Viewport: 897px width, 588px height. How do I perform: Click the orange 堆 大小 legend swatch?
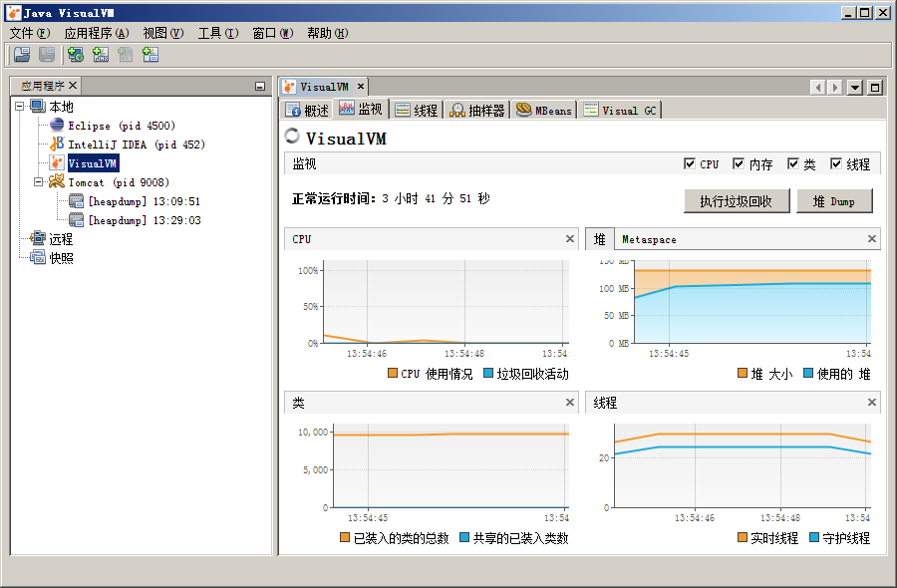click(743, 373)
